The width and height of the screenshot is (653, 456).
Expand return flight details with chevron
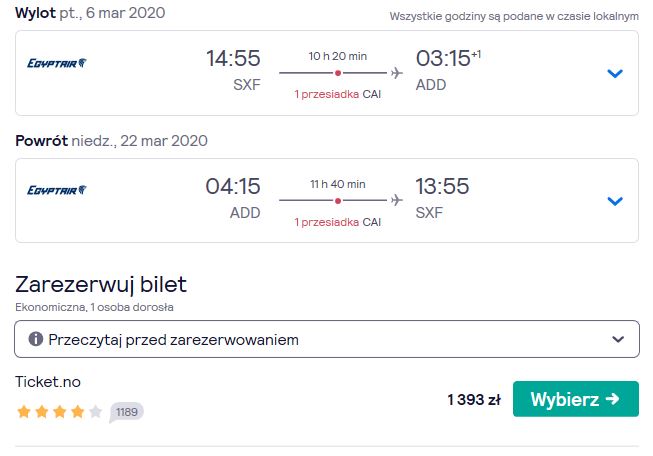615,201
